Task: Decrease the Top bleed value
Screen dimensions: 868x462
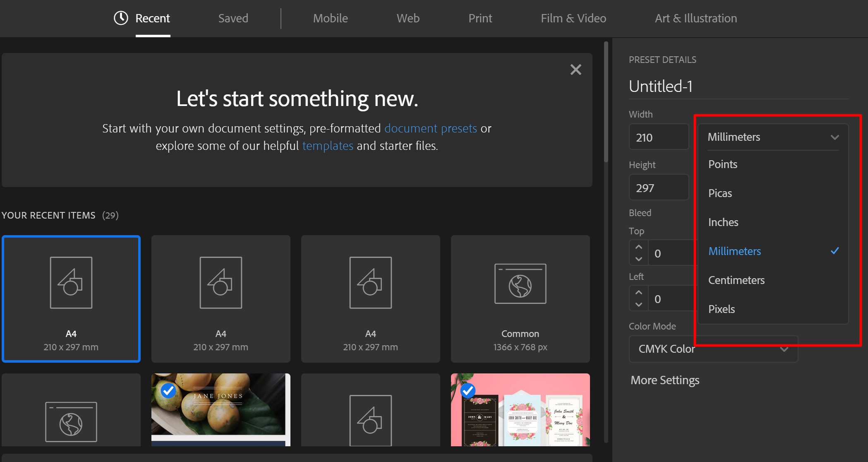Action: click(x=638, y=259)
